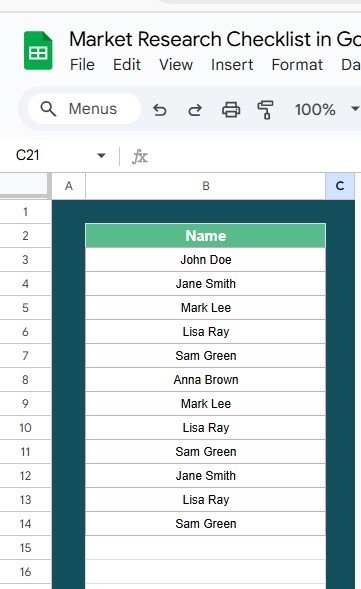Click the Name header cell
This screenshot has width=361, height=589.
pos(205,236)
